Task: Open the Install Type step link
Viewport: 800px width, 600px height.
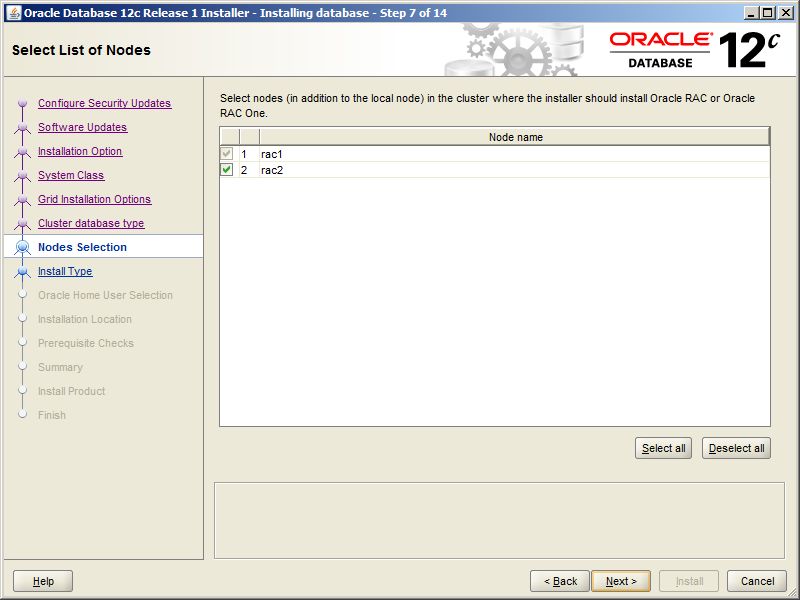Action: tap(65, 271)
